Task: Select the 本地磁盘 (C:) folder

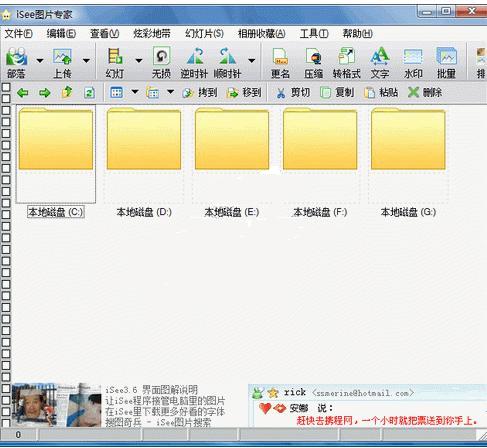Action: 56,162
